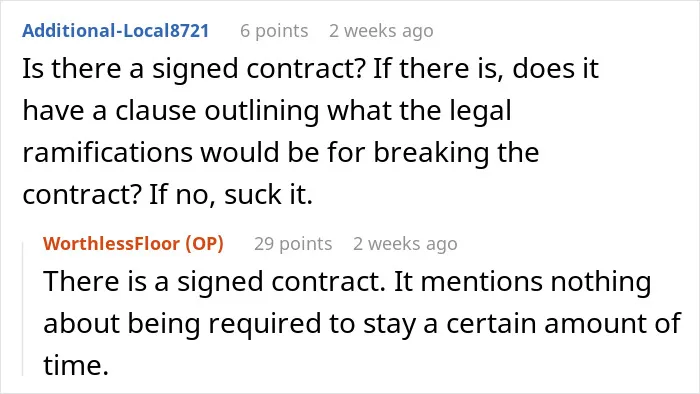Open top comment's 2 weeks ago timestamp
Image resolution: width=700 pixels, height=394 pixels.
381,31
